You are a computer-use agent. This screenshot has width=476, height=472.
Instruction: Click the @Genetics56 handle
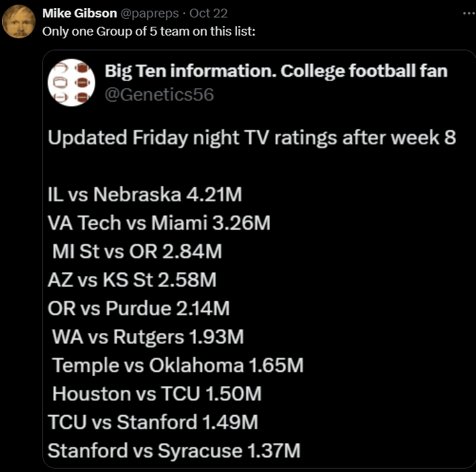pyautogui.click(x=159, y=95)
